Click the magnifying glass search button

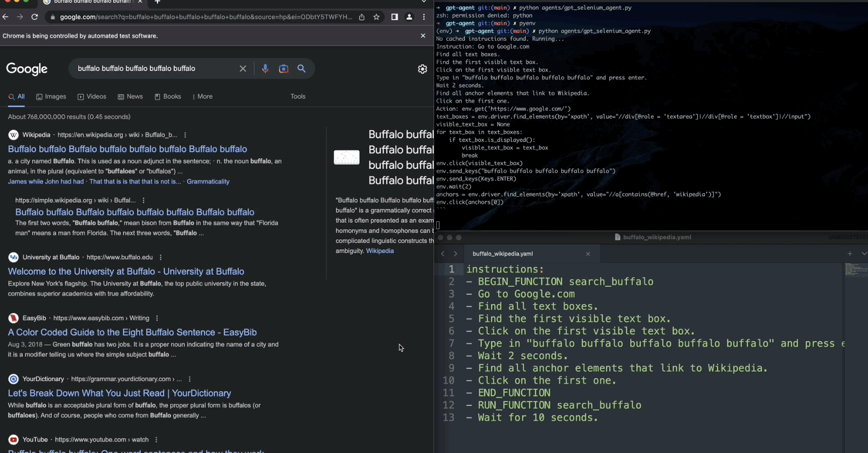click(301, 69)
